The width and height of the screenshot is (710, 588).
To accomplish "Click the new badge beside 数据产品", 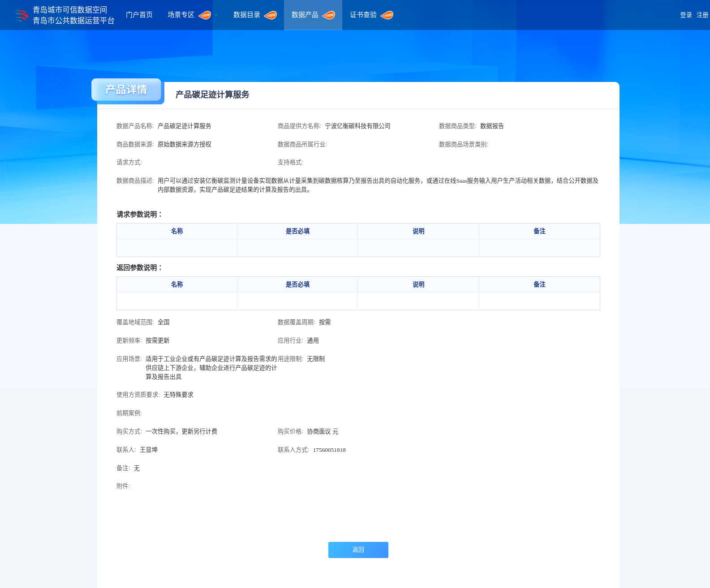I will [329, 15].
